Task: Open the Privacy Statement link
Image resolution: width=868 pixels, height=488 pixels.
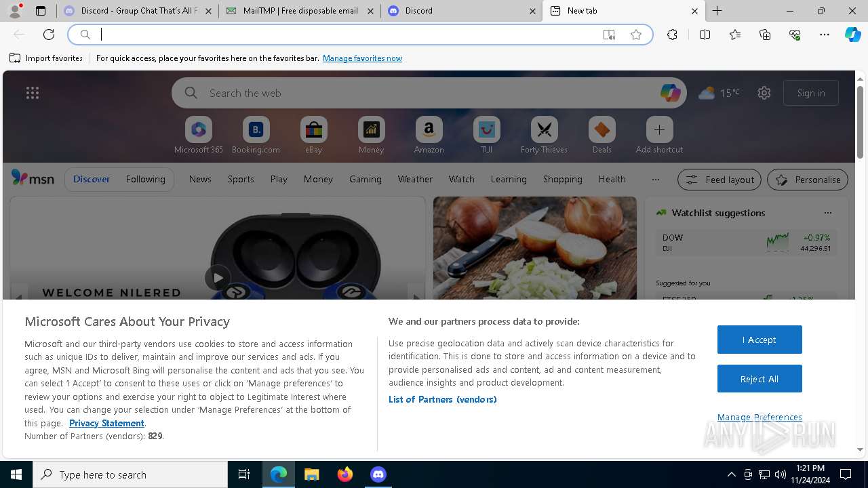Action: point(106,423)
